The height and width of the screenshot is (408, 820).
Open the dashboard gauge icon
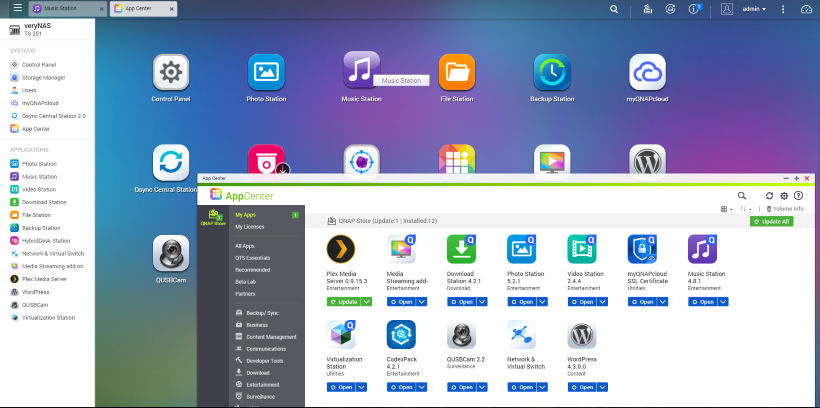806,9
